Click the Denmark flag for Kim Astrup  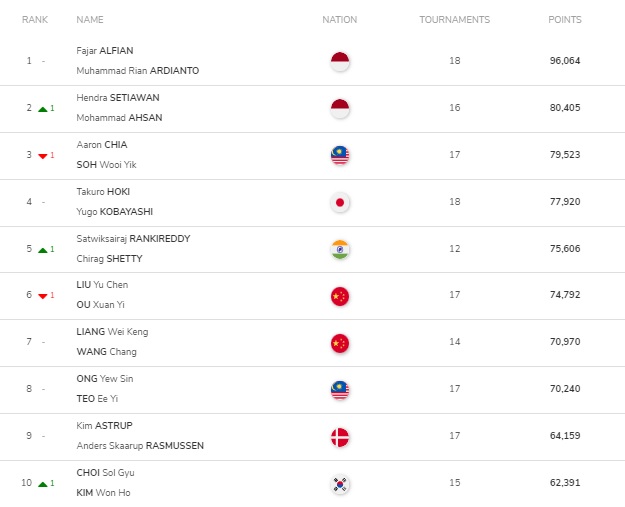340,437
